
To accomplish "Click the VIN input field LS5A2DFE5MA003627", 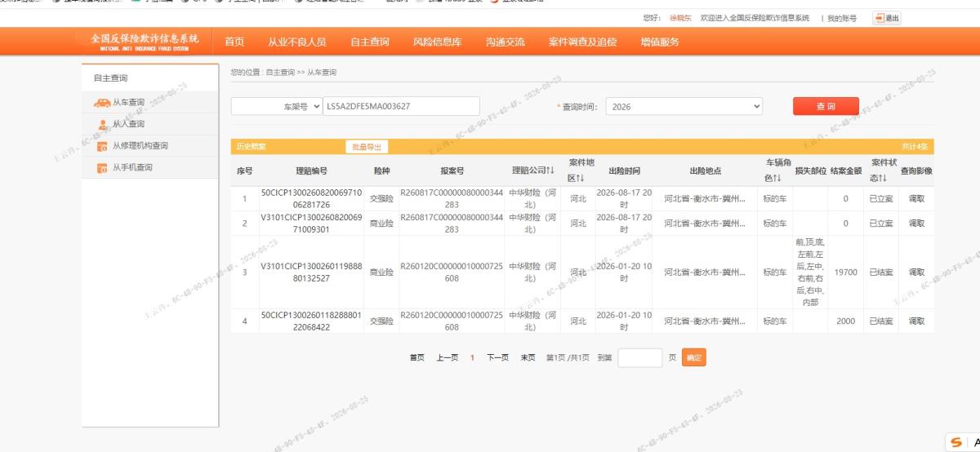I will click(401, 106).
